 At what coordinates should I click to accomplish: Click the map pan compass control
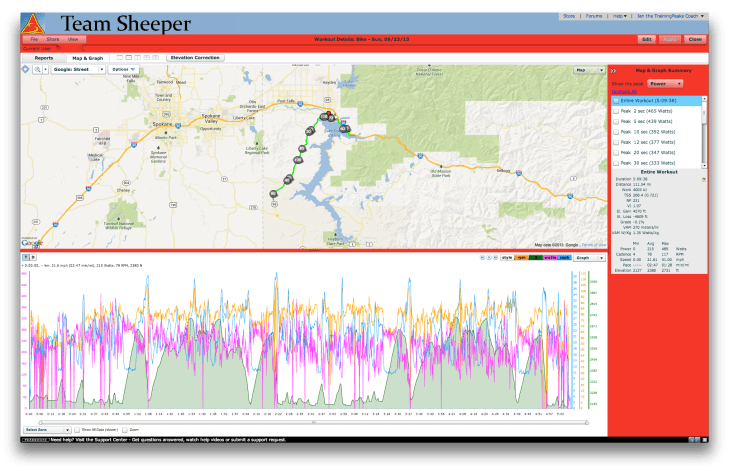27,70
